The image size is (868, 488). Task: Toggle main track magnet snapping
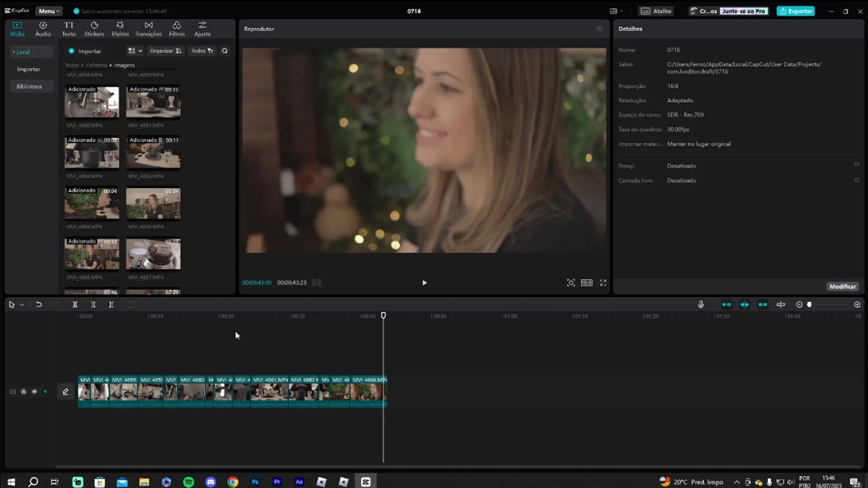tap(726, 305)
